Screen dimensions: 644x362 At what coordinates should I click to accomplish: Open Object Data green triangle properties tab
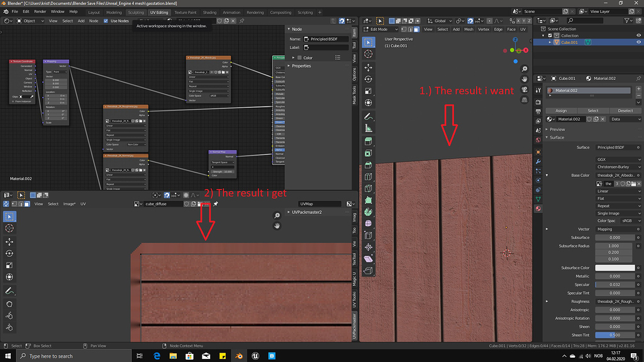point(538,199)
